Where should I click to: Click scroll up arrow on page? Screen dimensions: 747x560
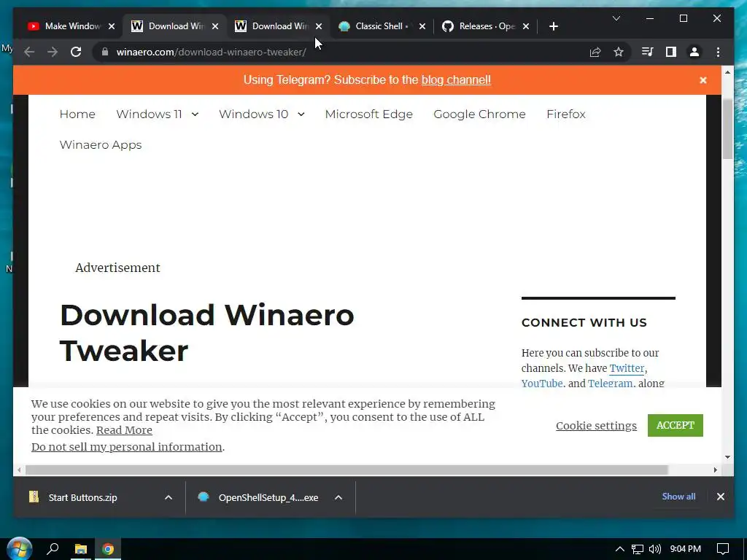pyautogui.click(x=727, y=72)
